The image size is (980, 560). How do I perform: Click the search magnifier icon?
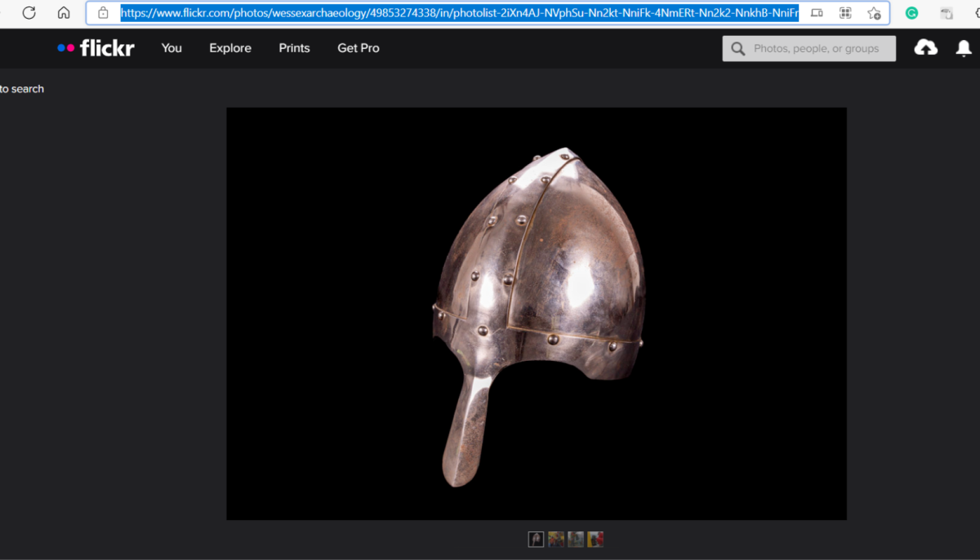[x=738, y=49]
